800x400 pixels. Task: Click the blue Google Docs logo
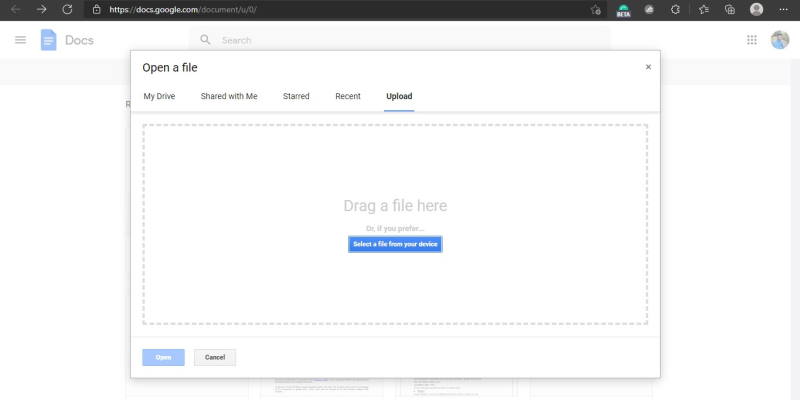click(x=48, y=40)
